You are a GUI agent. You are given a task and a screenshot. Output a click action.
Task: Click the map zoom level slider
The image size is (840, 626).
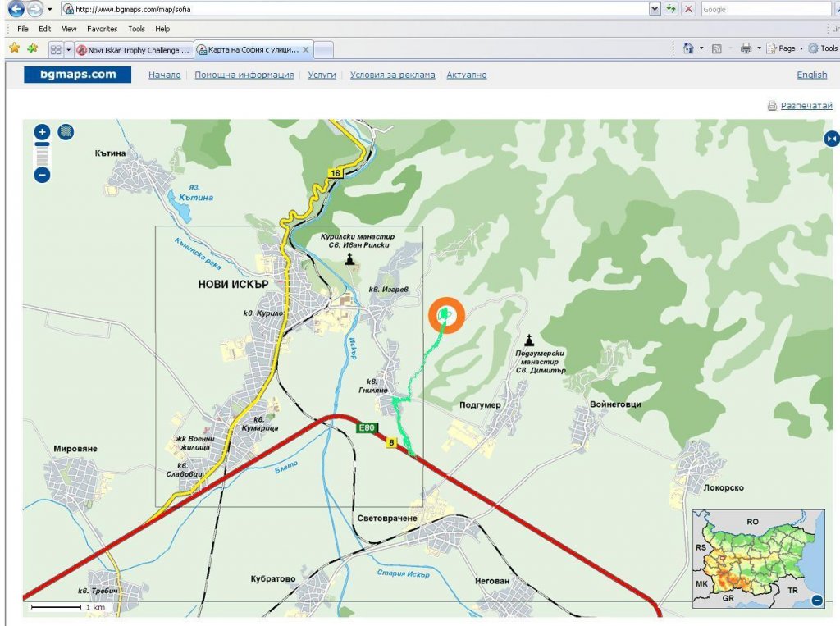coord(42,155)
